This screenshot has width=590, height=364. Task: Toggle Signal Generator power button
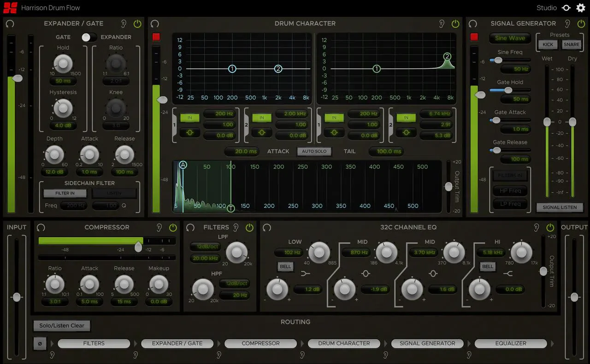pyautogui.click(x=580, y=23)
